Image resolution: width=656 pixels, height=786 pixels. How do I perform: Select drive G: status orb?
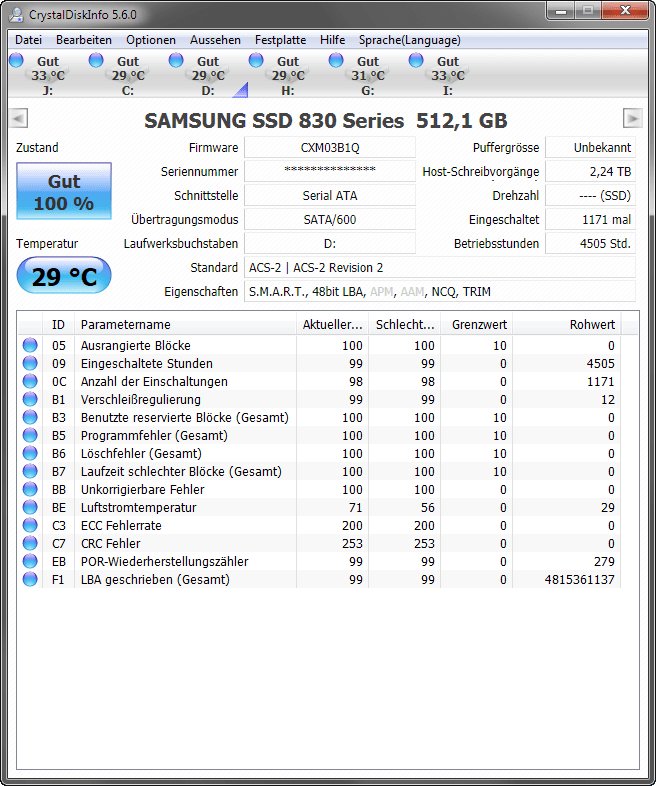point(336,60)
